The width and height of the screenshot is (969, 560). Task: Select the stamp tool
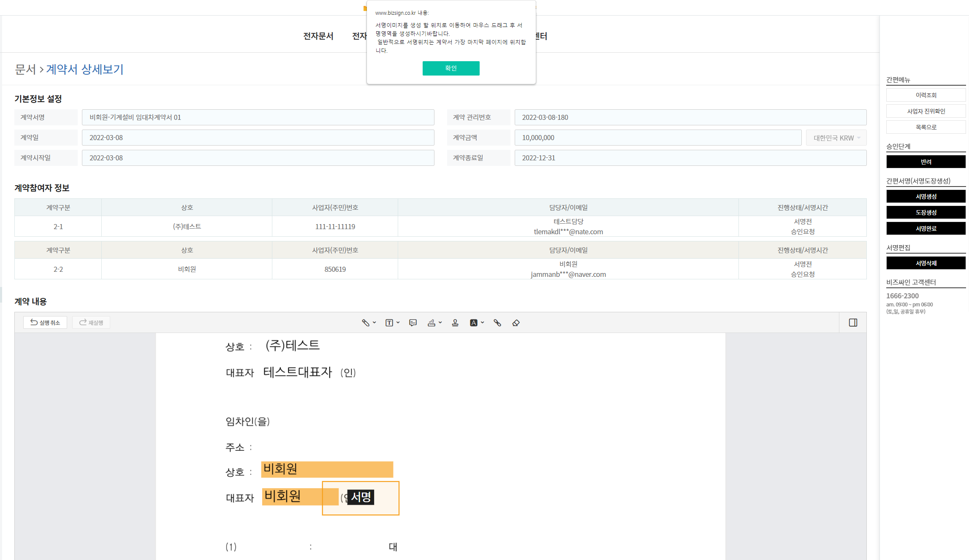tap(455, 323)
